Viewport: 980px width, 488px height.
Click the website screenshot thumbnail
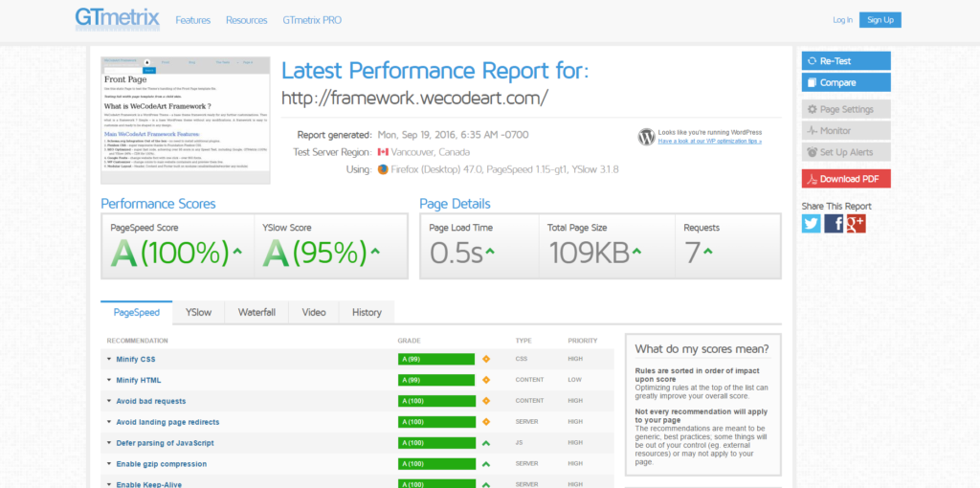(x=186, y=121)
